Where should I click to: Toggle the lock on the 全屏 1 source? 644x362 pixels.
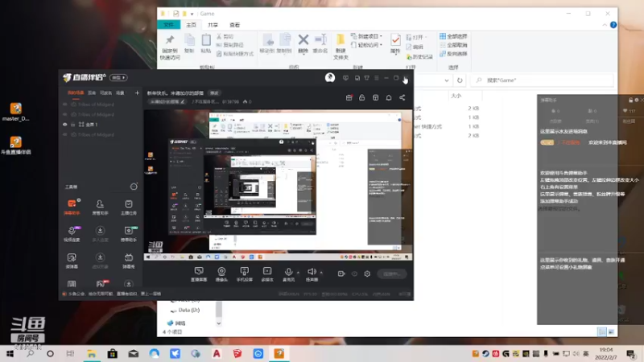pos(72,125)
